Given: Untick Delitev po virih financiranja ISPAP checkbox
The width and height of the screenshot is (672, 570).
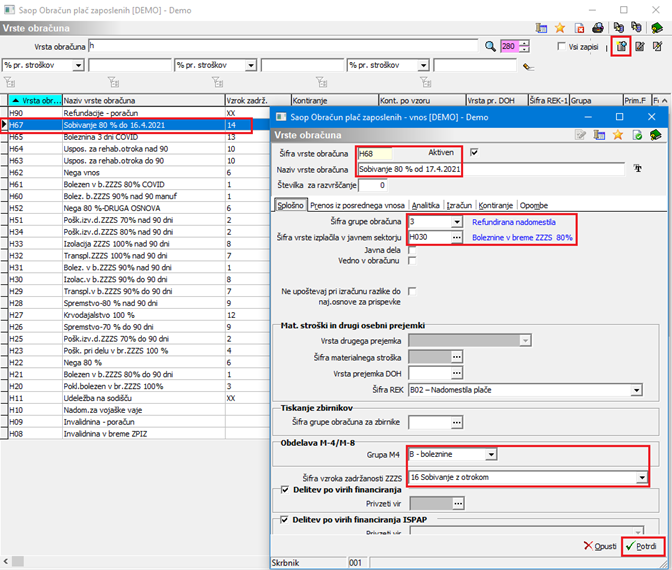Looking at the screenshot, I should (284, 519).
